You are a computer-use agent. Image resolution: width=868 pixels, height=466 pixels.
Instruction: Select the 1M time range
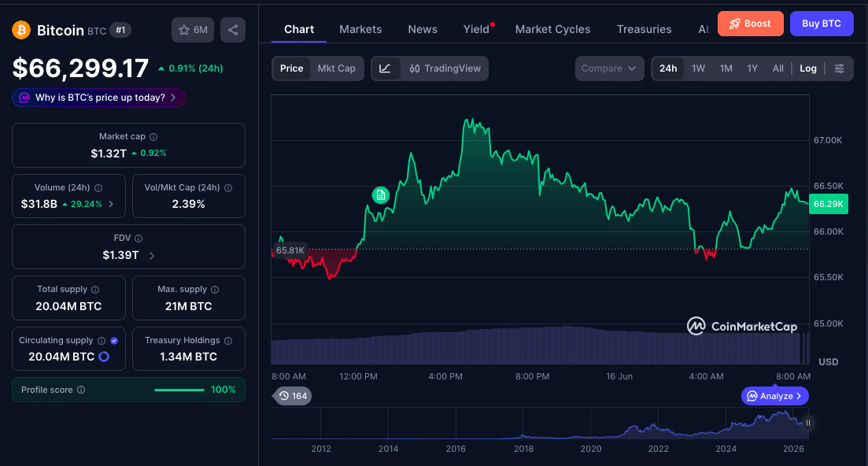point(726,68)
